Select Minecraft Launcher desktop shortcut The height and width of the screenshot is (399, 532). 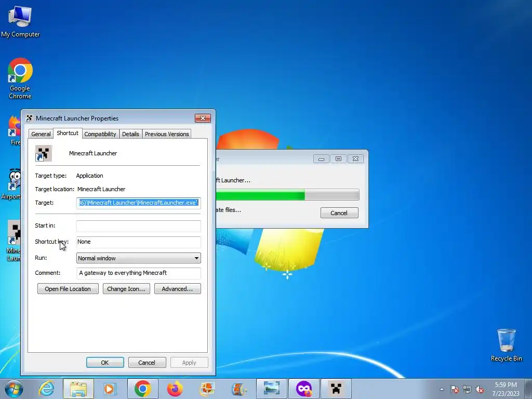(x=14, y=241)
